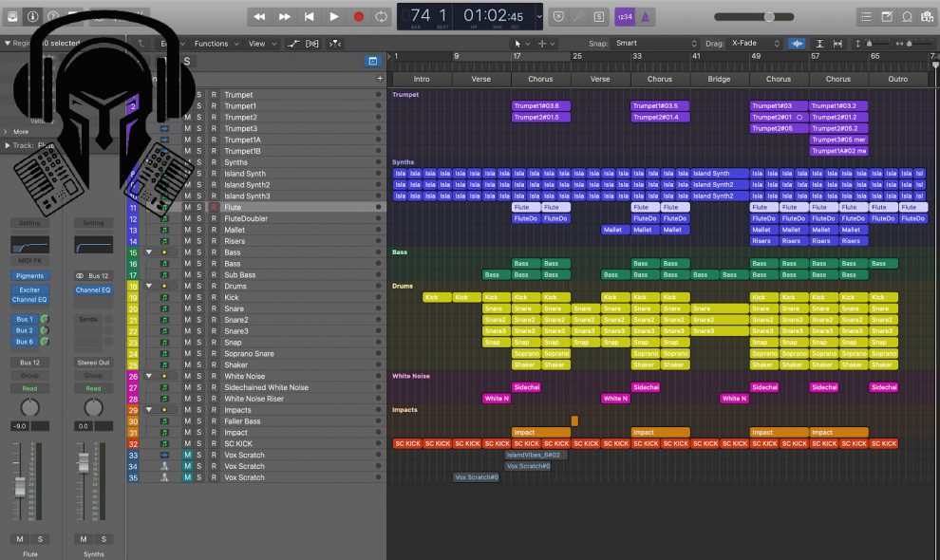Click the Synths channel volume fader
This screenshot has height=560, width=940.
pos(84,463)
